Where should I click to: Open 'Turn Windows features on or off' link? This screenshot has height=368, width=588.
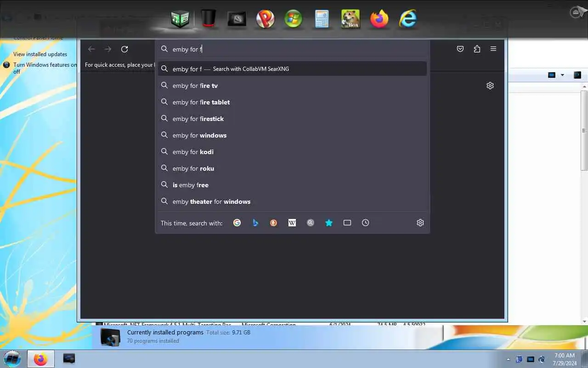[x=45, y=68]
